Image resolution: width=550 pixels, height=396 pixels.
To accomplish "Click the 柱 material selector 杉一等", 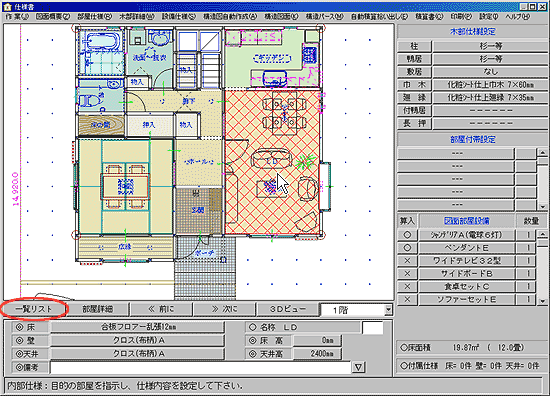I will tap(490, 46).
